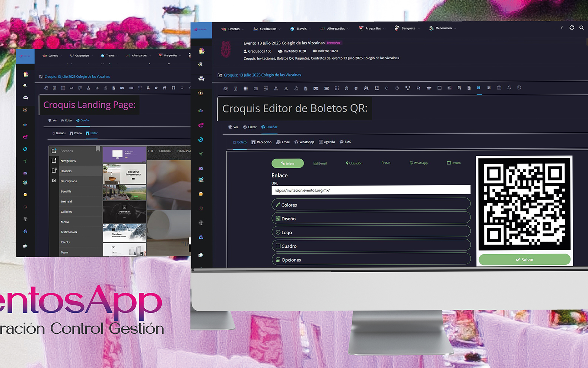Open the SMS tab beside Agenda
Viewport: 588px width, 368px height.
click(345, 142)
